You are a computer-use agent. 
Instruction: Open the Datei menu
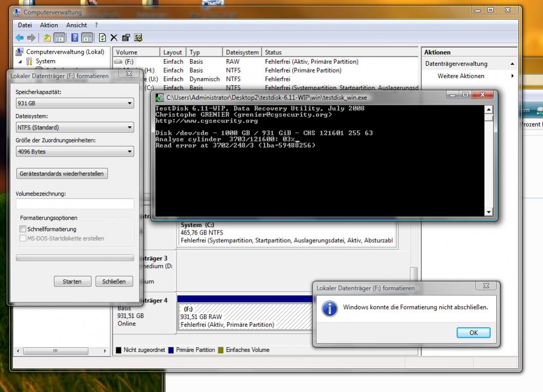pos(25,25)
